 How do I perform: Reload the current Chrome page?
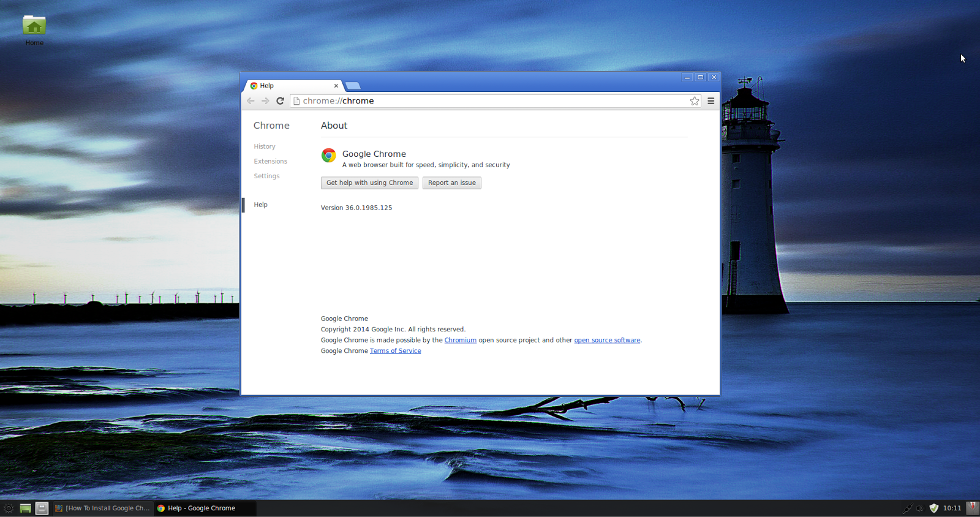click(281, 100)
